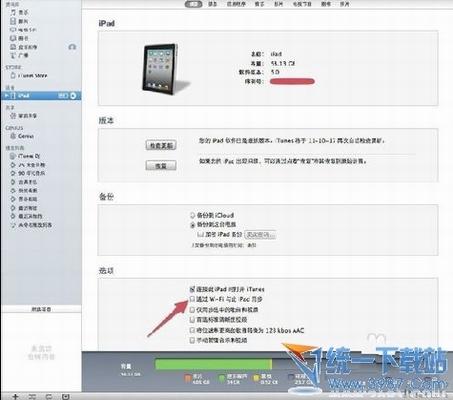Select the Summary (摘要) tab
Screen dimensions: 453x400
[x=193, y=4]
